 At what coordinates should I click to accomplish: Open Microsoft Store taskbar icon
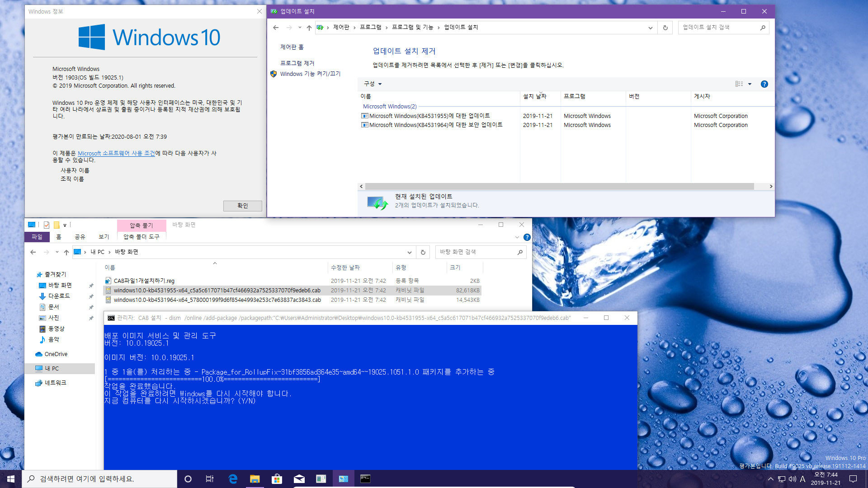[x=277, y=479]
